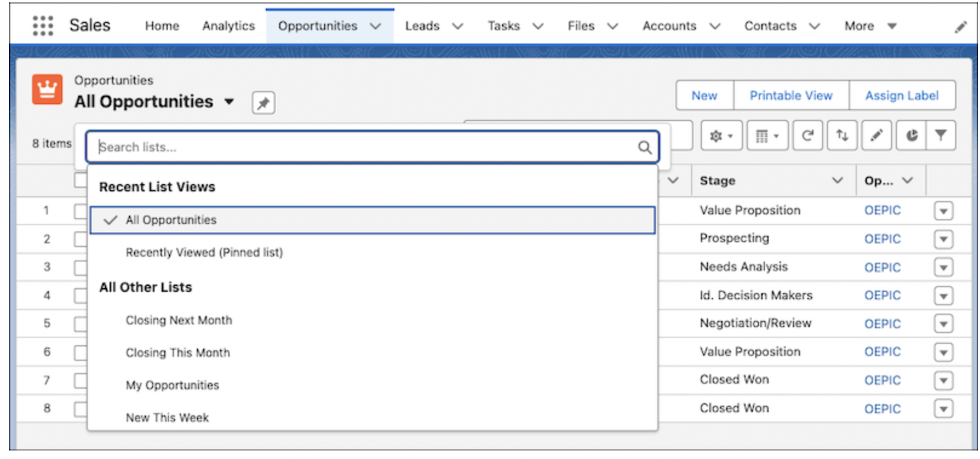Go to the Analytics tab
The image size is (980, 459).
coord(228,26)
